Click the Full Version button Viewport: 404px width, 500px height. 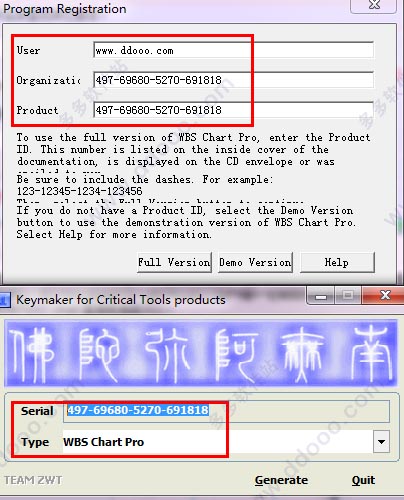click(x=174, y=262)
